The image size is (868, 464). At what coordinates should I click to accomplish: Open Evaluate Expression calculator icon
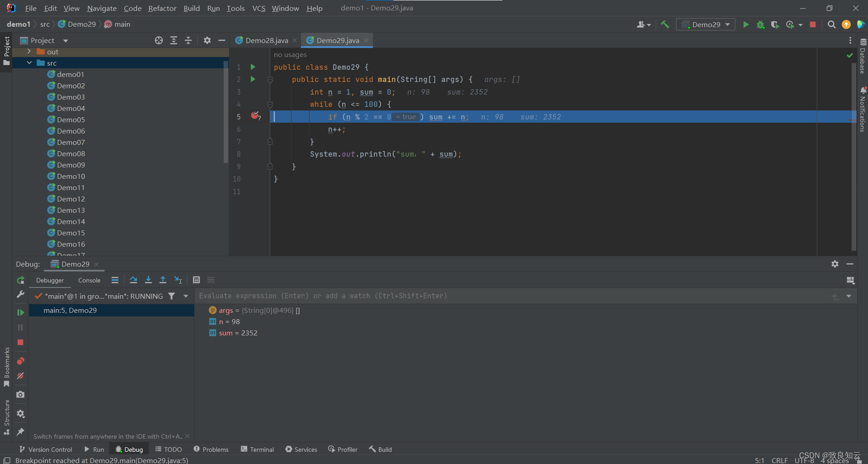click(x=196, y=280)
